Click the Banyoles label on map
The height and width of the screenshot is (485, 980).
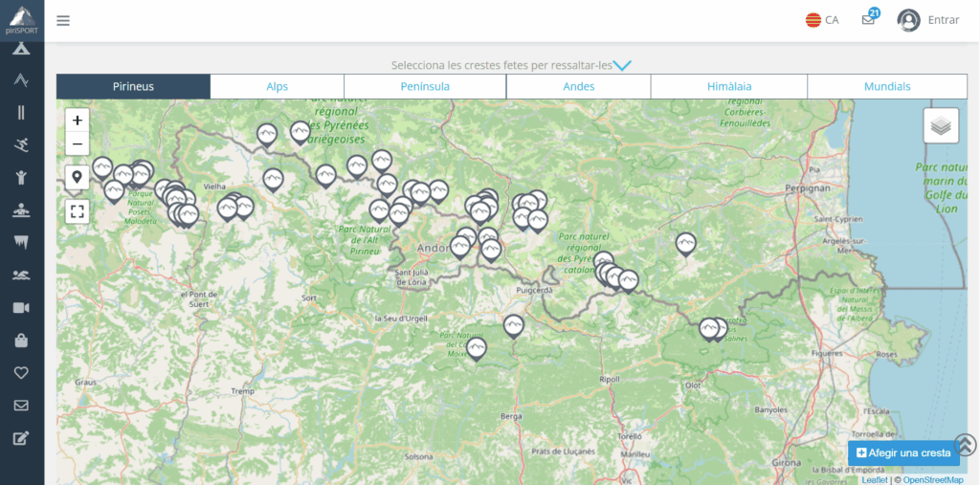(770, 410)
